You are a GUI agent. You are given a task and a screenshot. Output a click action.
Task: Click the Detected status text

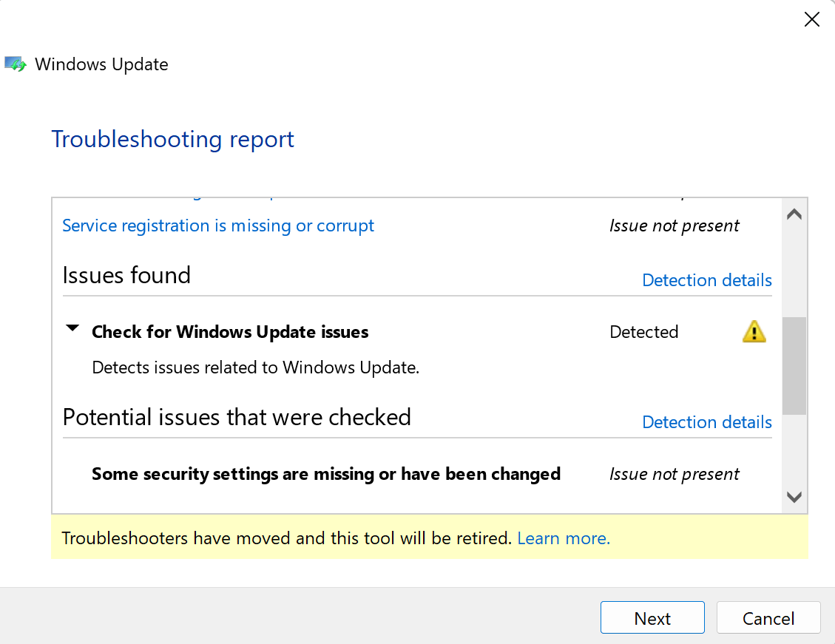644,331
